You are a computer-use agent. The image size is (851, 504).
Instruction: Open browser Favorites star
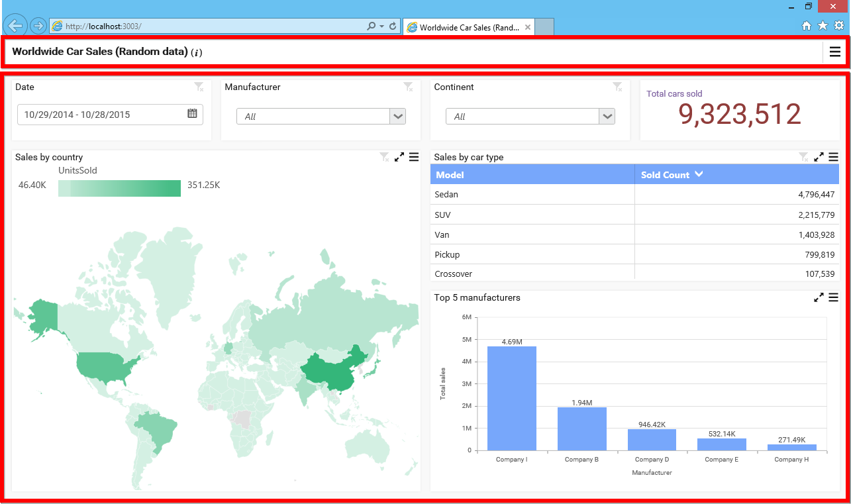pyautogui.click(x=823, y=26)
